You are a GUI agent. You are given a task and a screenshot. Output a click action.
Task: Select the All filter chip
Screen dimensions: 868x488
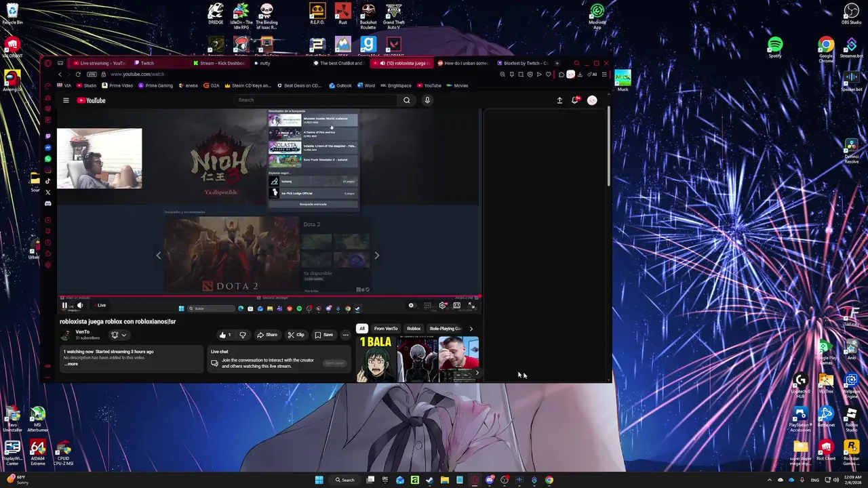(362, 329)
